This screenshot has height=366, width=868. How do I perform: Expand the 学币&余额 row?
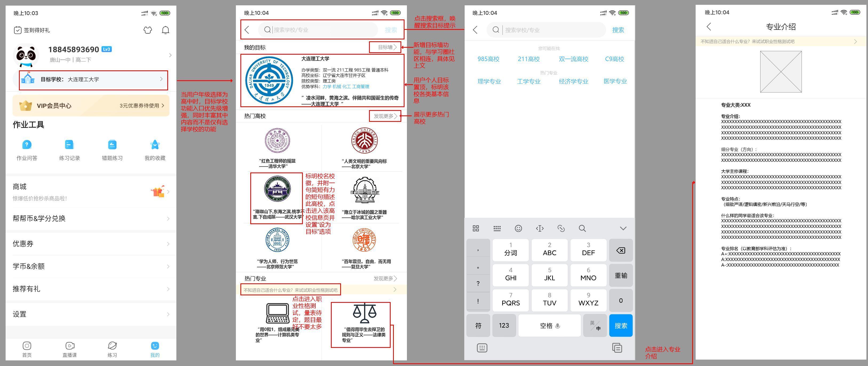(x=91, y=266)
